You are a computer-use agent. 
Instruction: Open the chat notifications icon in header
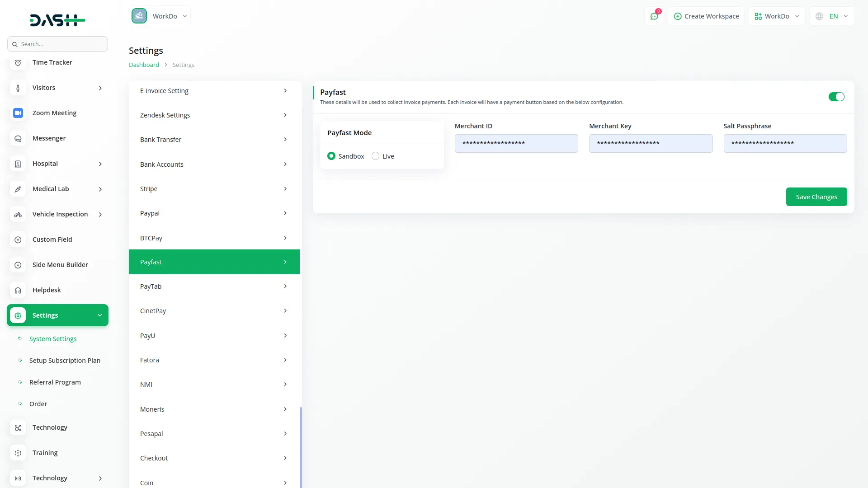[654, 16]
